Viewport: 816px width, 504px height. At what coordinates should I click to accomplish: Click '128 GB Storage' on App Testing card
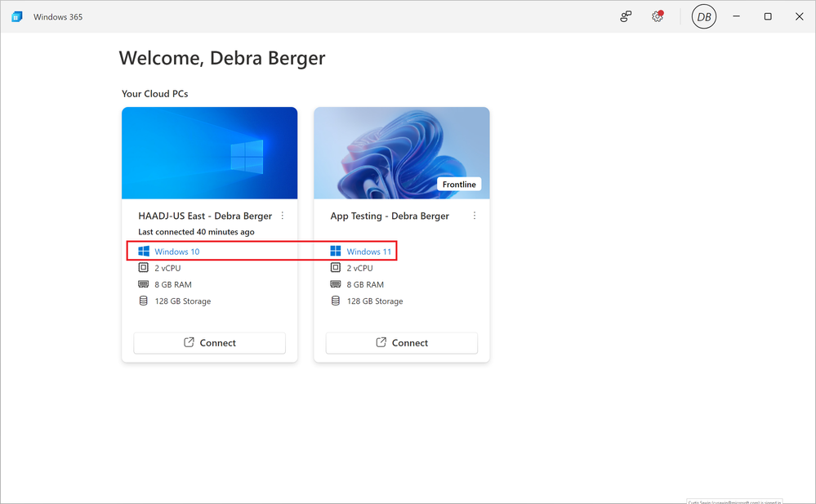pyautogui.click(x=375, y=301)
